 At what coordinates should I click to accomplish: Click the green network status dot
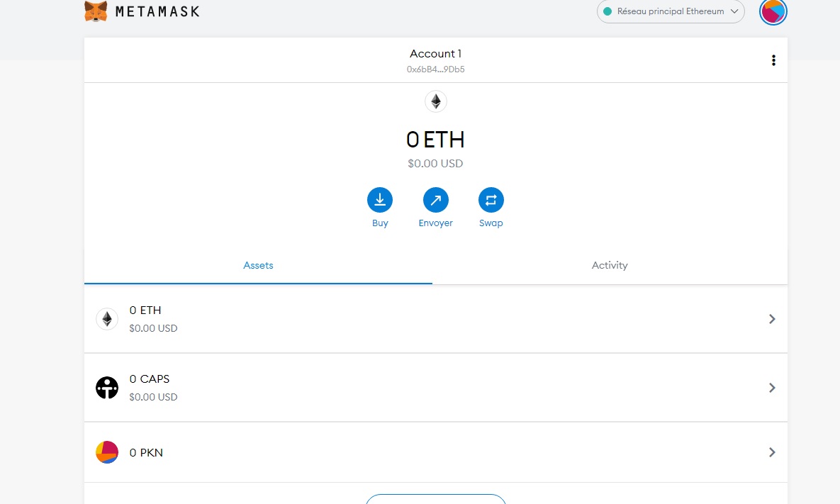(607, 11)
